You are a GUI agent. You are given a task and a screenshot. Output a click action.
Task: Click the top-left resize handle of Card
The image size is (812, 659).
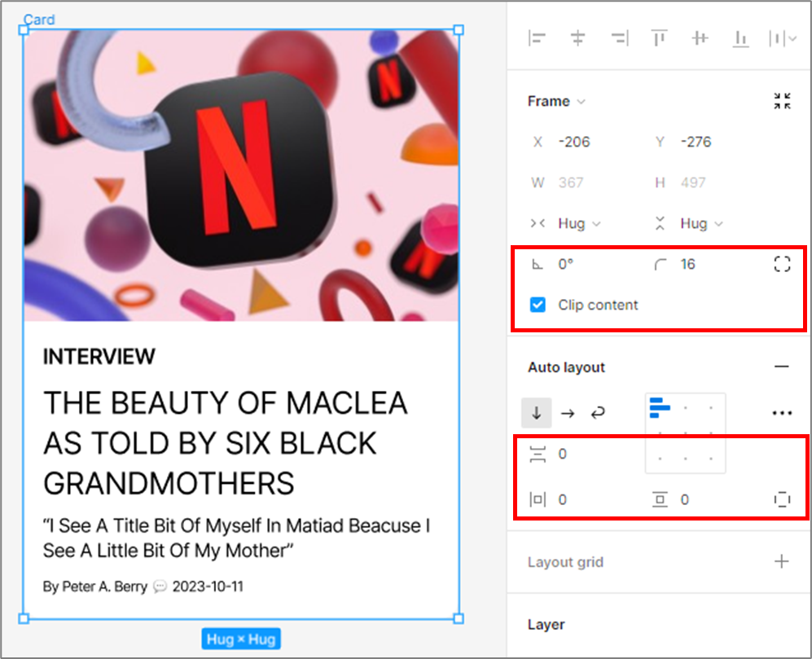[24, 30]
